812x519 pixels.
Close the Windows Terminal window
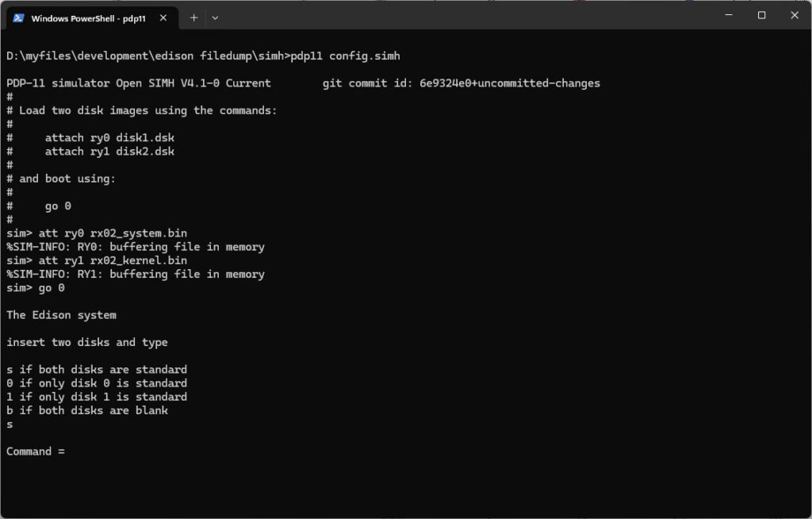point(793,15)
